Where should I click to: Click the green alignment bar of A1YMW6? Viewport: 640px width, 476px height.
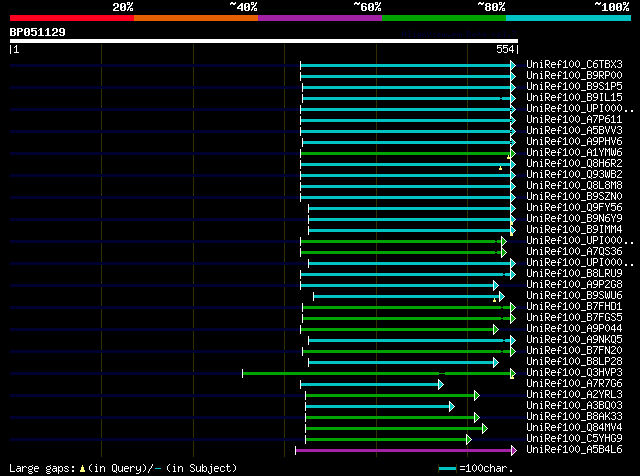[x=408, y=153]
